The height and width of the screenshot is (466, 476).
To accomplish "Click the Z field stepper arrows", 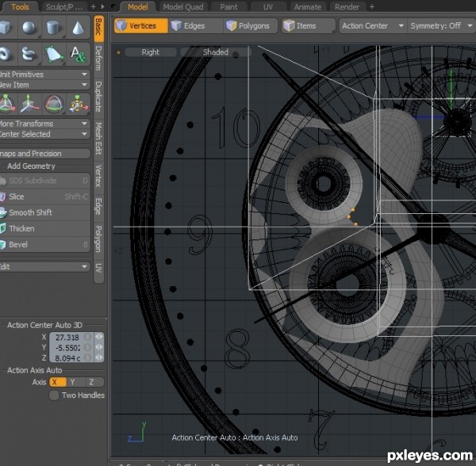I will pyautogui.click(x=98, y=357).
